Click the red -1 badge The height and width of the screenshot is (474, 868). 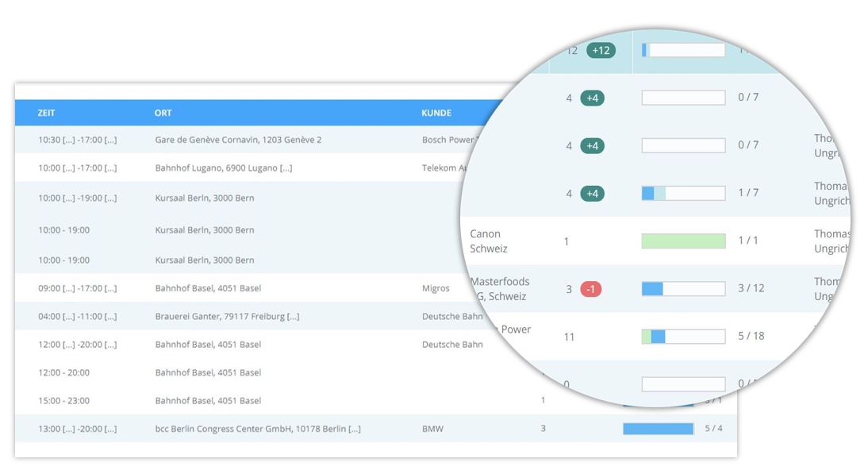[x=590, y=289]
